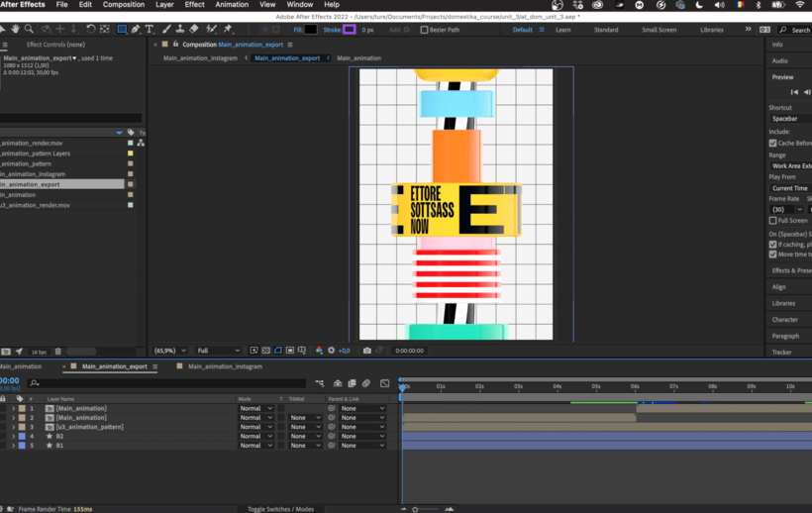Screen dimensions: 812x513
Task: Select the Learn workspace
Action: [562, 30]
